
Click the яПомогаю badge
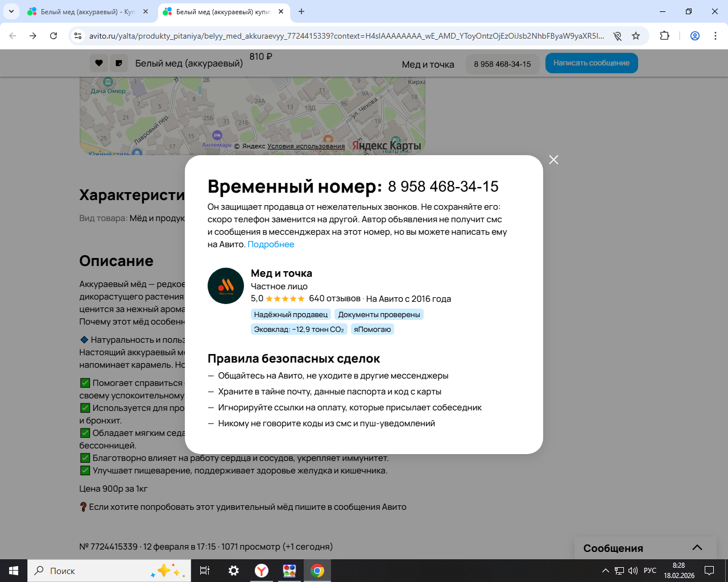coord(372,329)
